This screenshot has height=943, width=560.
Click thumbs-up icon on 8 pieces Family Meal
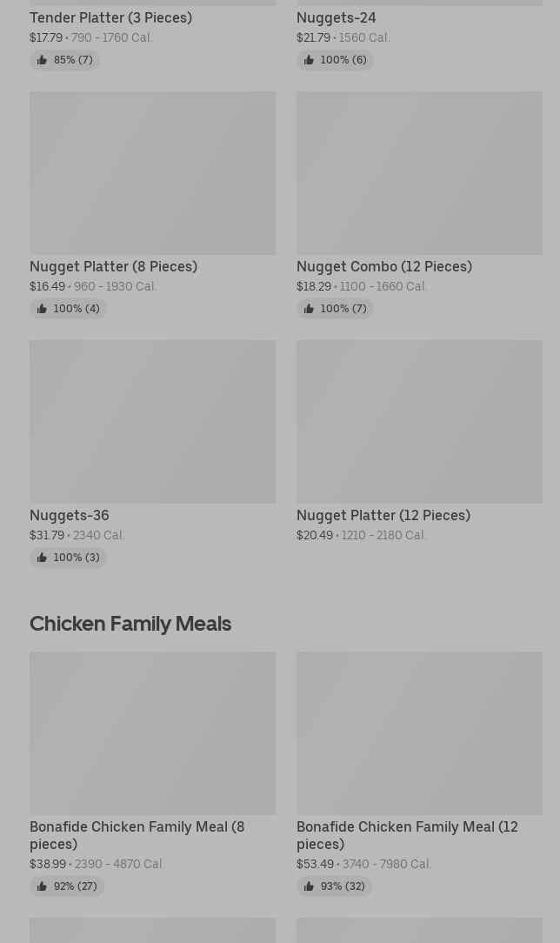pos(42,886)
